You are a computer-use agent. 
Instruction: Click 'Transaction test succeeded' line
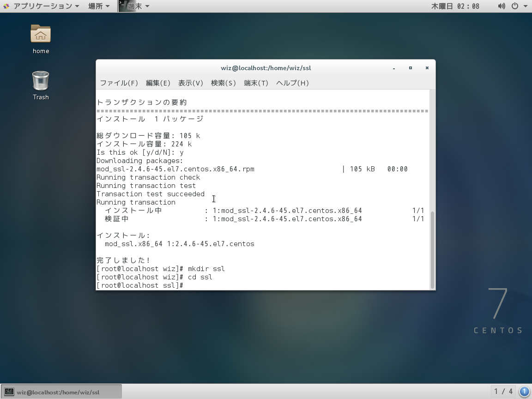coord(151,194)
